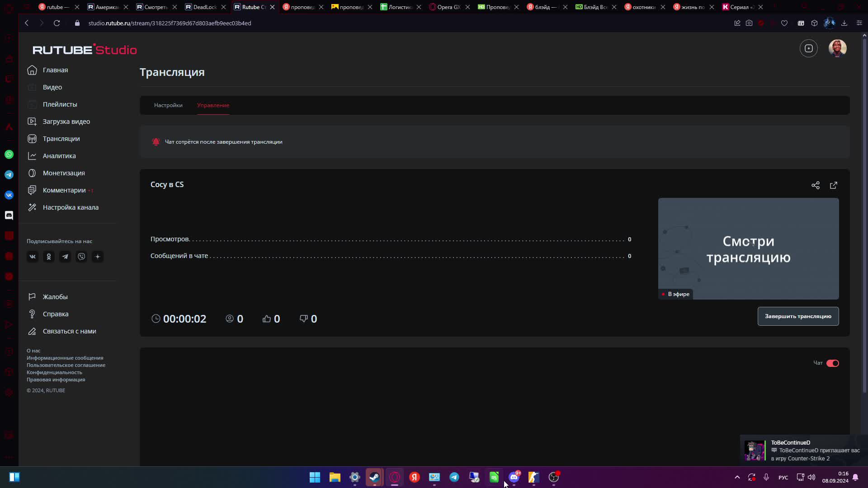Close the Rutube Studio browser tab
The width and height of the screenshot is (868, 488).
tap(272, 7)
